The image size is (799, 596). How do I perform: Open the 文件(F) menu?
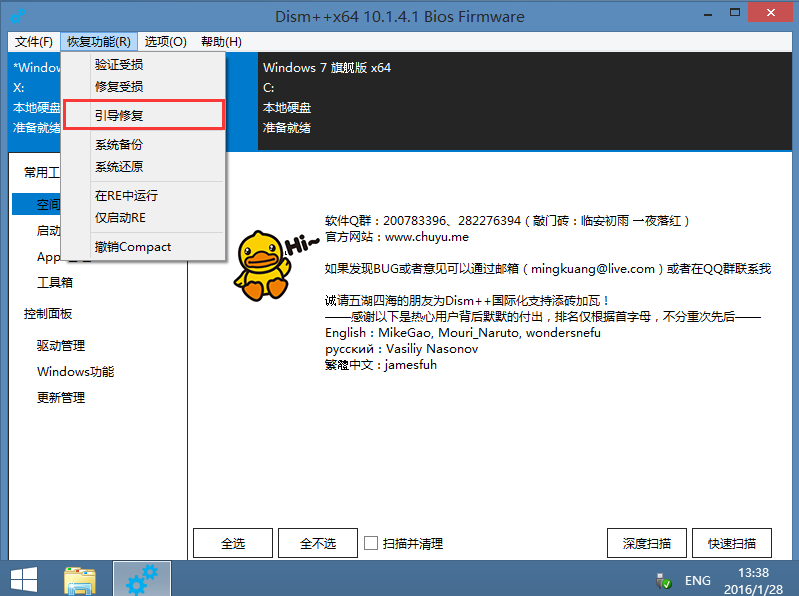(34, 42)
